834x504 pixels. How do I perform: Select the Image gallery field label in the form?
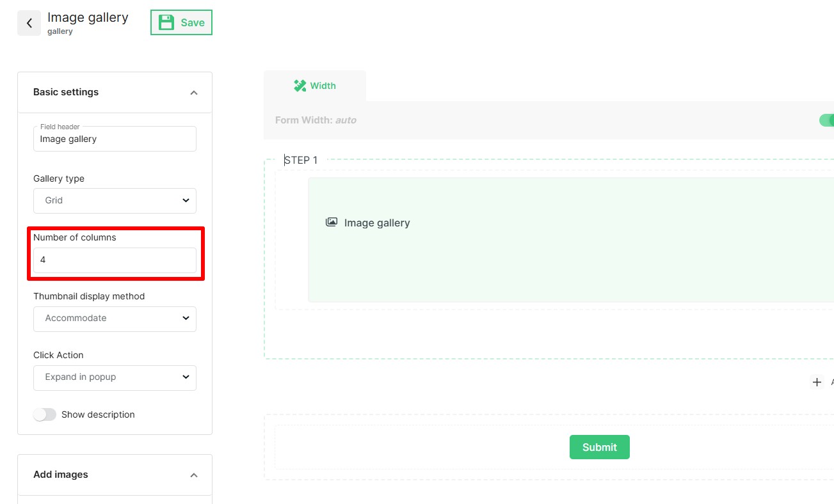tap(376, 223)
